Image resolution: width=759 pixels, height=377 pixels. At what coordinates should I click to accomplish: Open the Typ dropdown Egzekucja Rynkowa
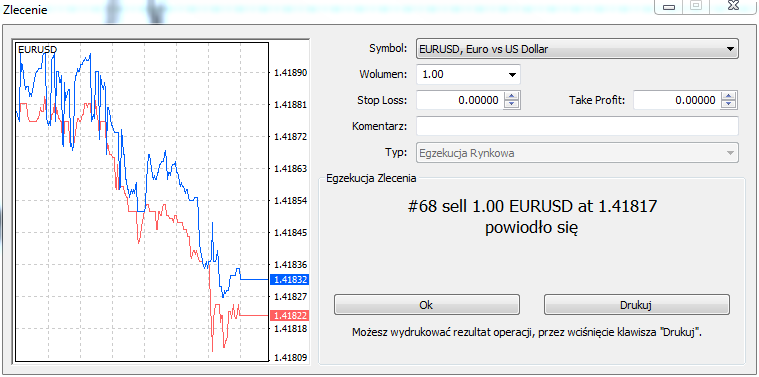coord(577,153)
